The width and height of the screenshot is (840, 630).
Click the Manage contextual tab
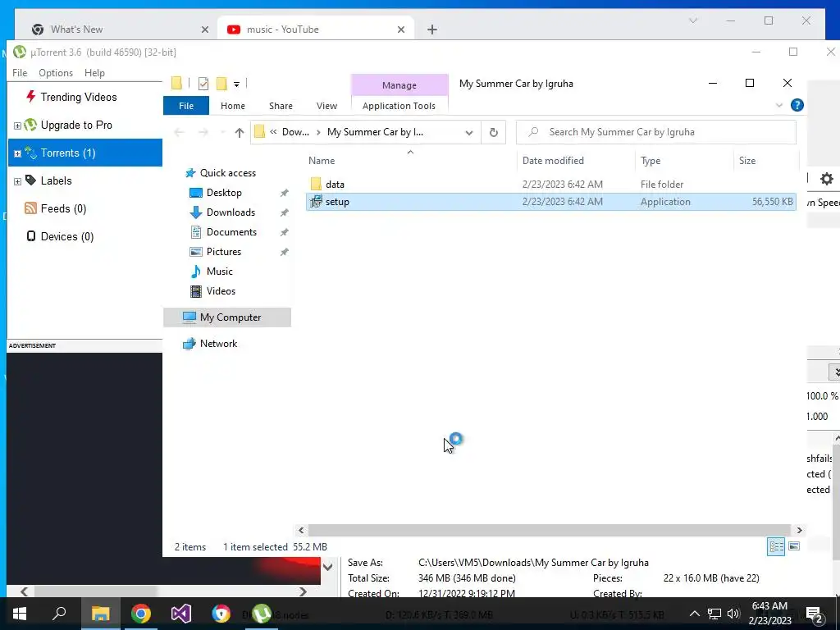click(x=399, y=84)
